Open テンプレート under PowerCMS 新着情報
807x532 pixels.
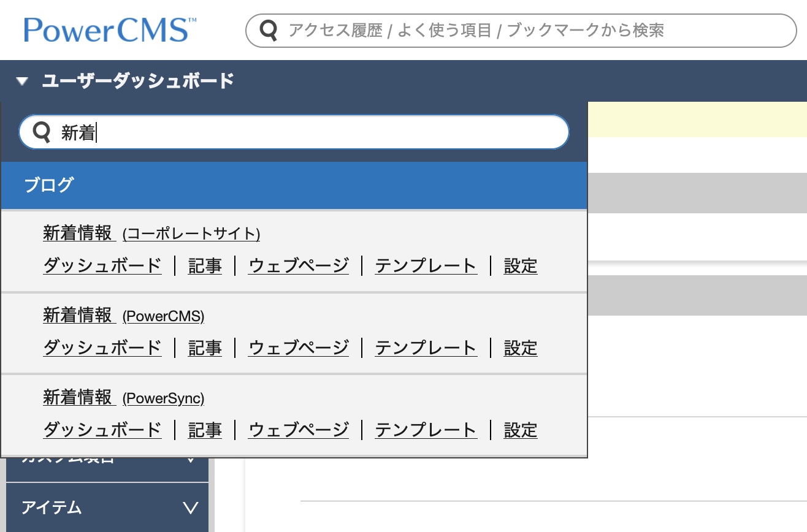tap(426, 348)
